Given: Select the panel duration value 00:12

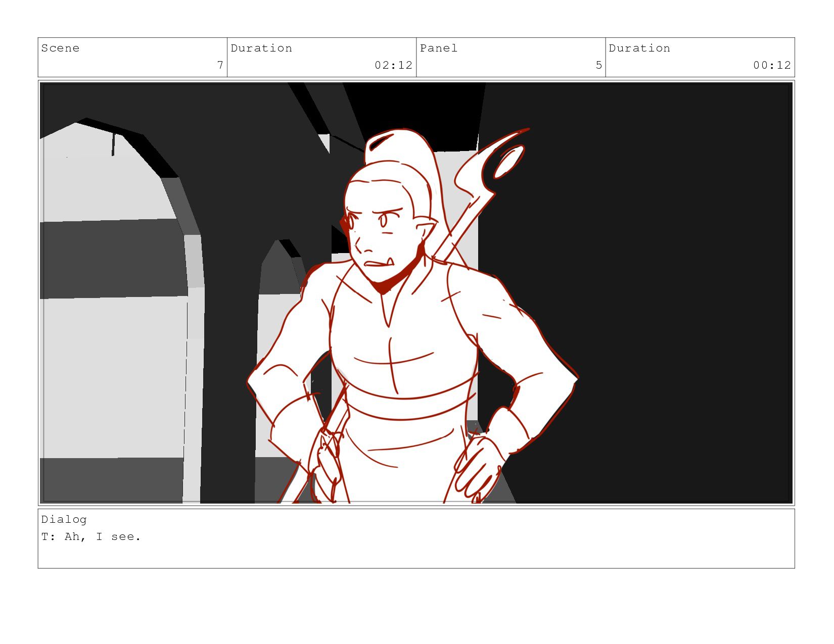Looking at the screenshot, I should pyautogui.click(x=772, y=65).
